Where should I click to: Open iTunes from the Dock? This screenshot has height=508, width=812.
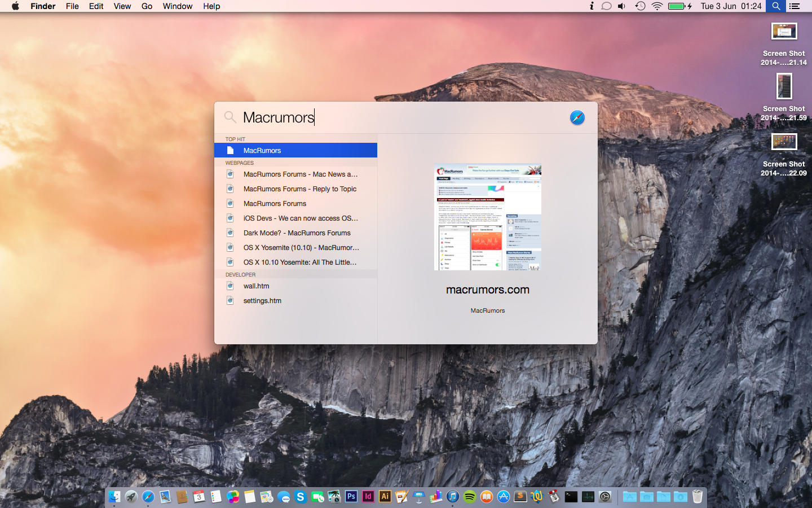453,497
